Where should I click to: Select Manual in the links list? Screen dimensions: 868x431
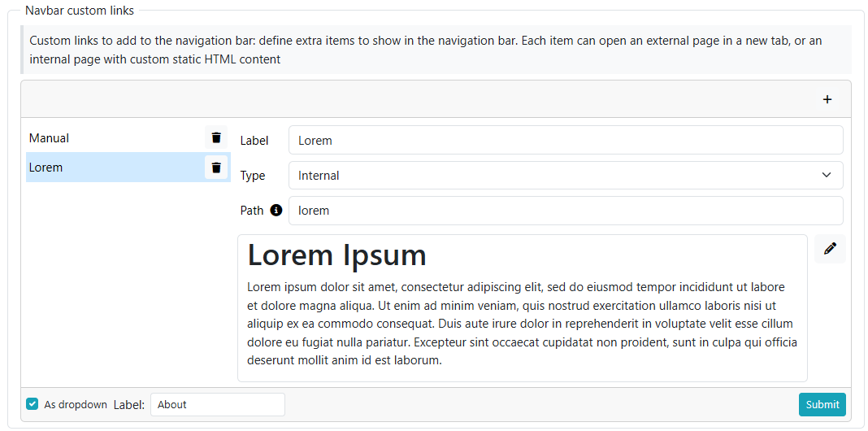(50, 138)
